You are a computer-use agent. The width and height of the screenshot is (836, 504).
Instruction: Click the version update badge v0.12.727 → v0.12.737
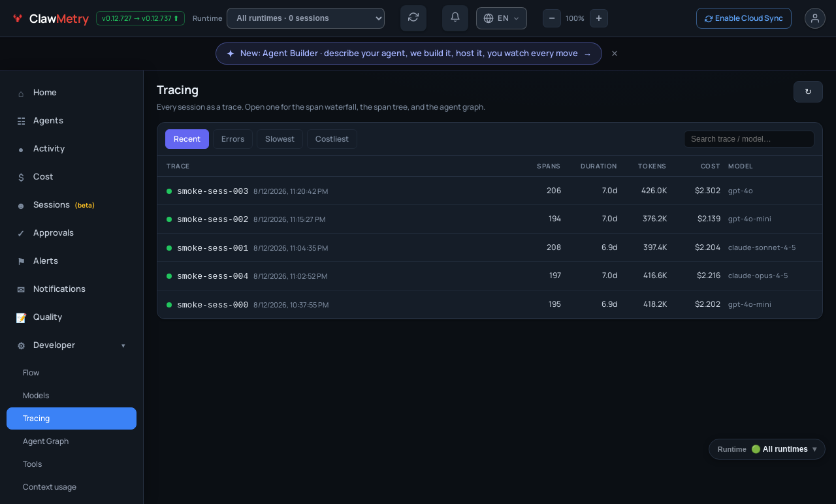coord(140,18)
